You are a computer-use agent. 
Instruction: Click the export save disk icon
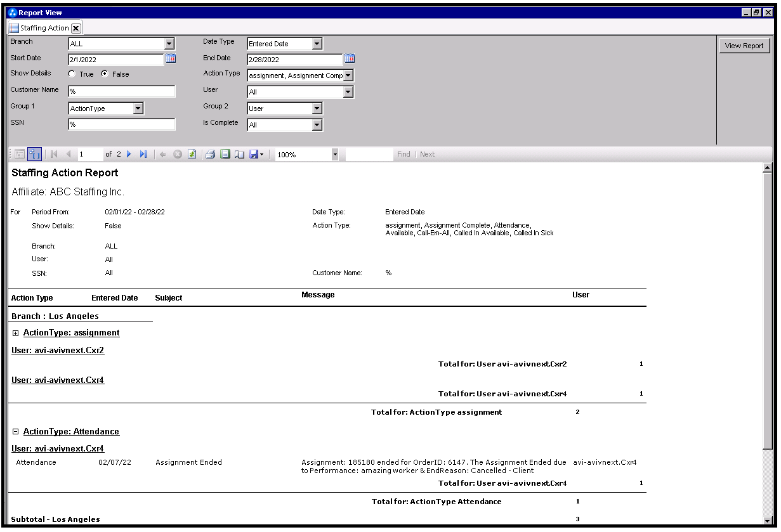point(253,154)
